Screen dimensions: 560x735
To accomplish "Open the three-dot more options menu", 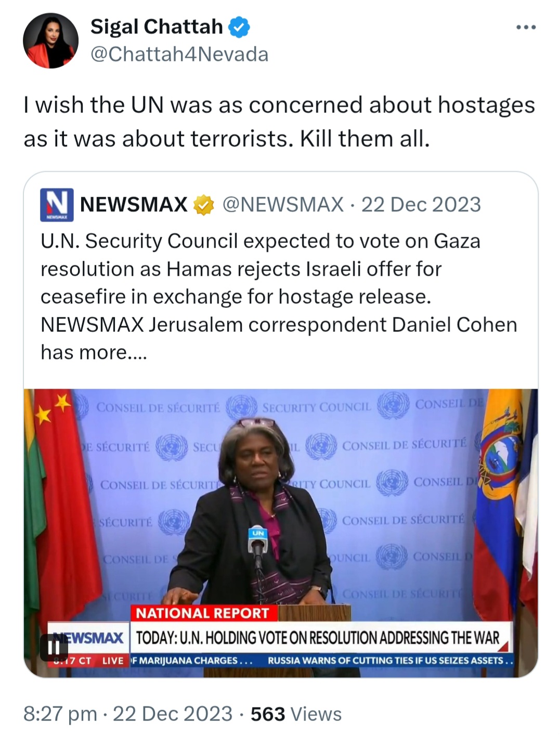I will tap(526, 27).
